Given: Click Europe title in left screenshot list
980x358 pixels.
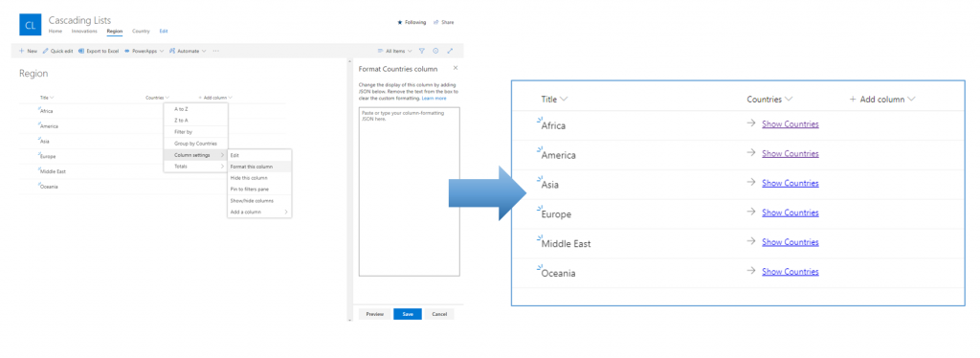Looking at the screenshot, I should coord(48,156).
